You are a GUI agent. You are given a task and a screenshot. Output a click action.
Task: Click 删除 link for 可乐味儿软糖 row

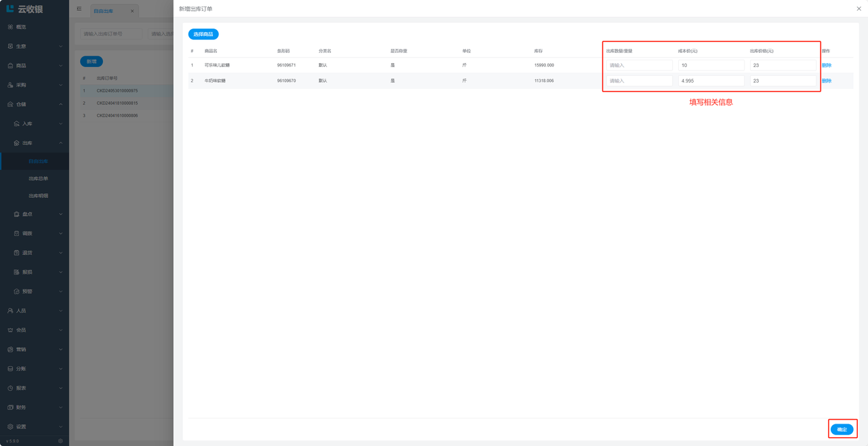coord(826,65)
